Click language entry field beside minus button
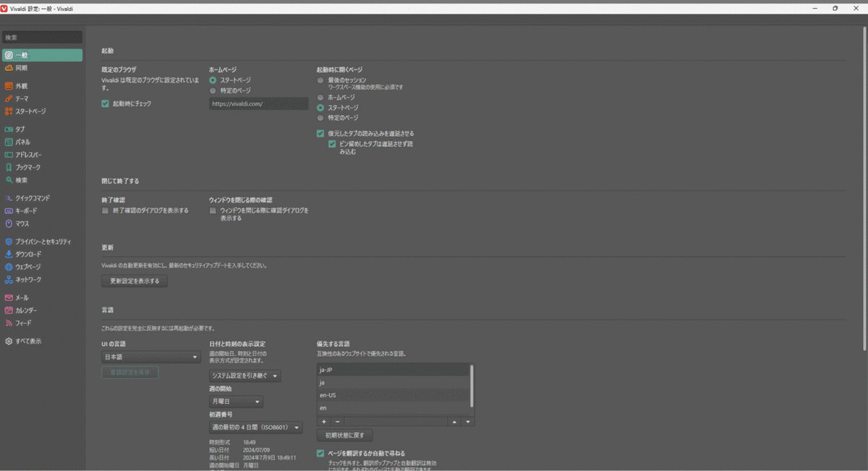This screenshot has height=471, width=868. pos(396,421)
